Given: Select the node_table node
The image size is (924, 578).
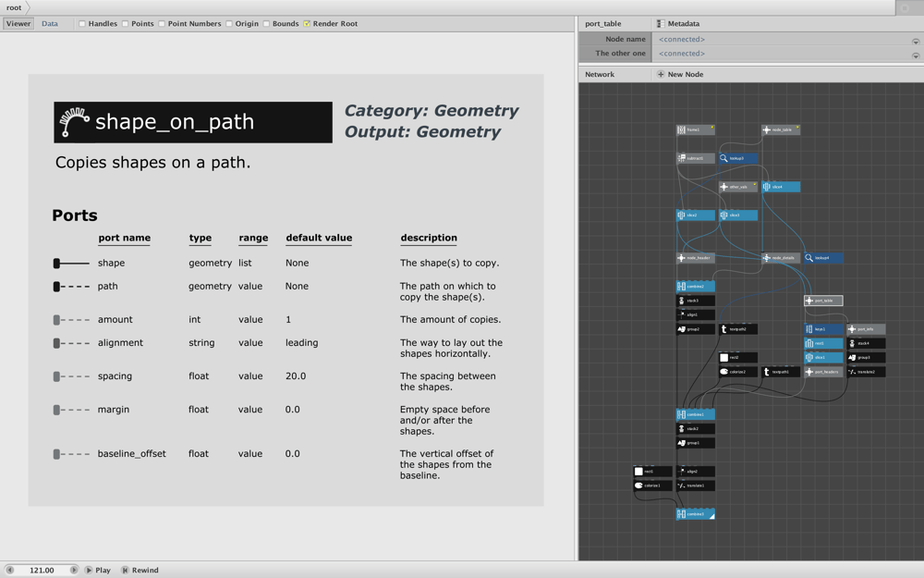Looking at the screenshot, I should pos(781,129).
